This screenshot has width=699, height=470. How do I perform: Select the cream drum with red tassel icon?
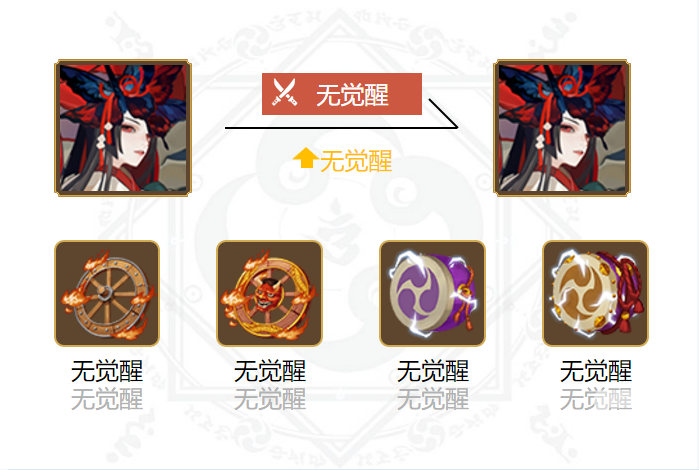click(x=595, y=293)
